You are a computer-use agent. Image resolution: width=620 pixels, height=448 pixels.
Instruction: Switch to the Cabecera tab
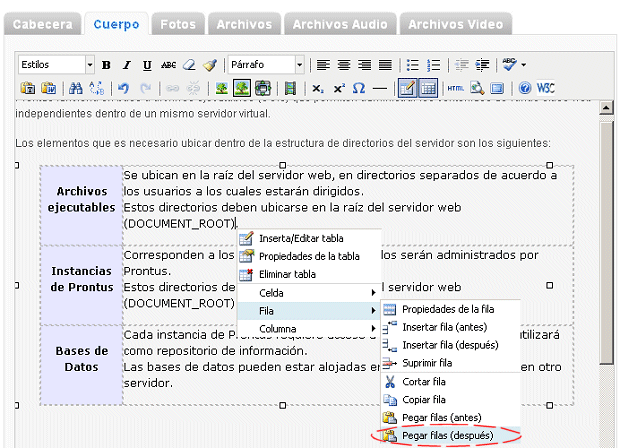tap(43, 25)
